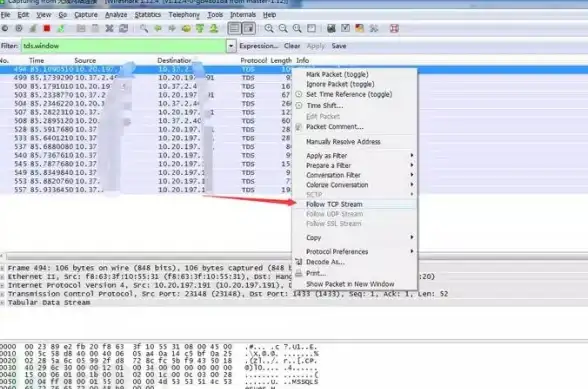
Task: Click the red Stop capture icon
Action: [x=47, y=29]
